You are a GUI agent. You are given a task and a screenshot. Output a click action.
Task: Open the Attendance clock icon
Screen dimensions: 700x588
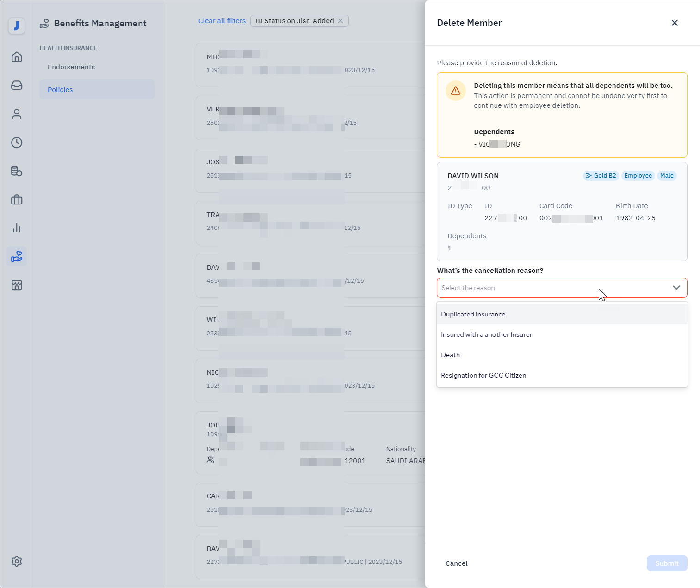(17, 142)
